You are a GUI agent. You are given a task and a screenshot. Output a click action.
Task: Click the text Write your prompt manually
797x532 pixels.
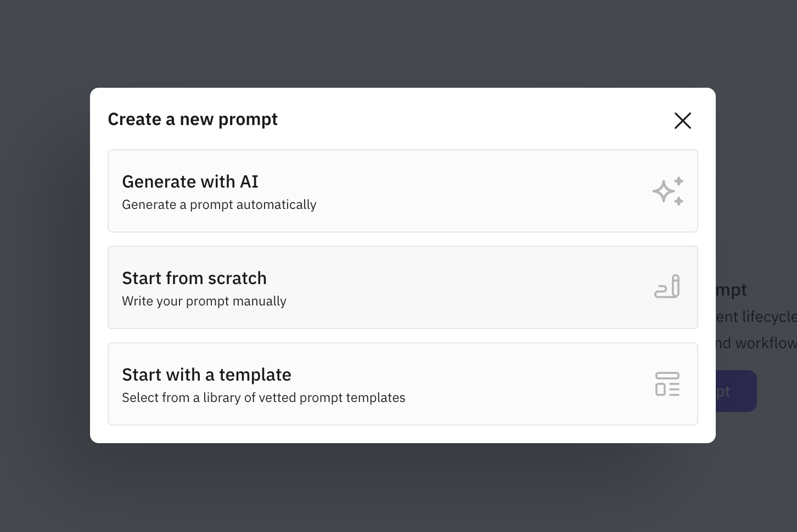(204, 301)
